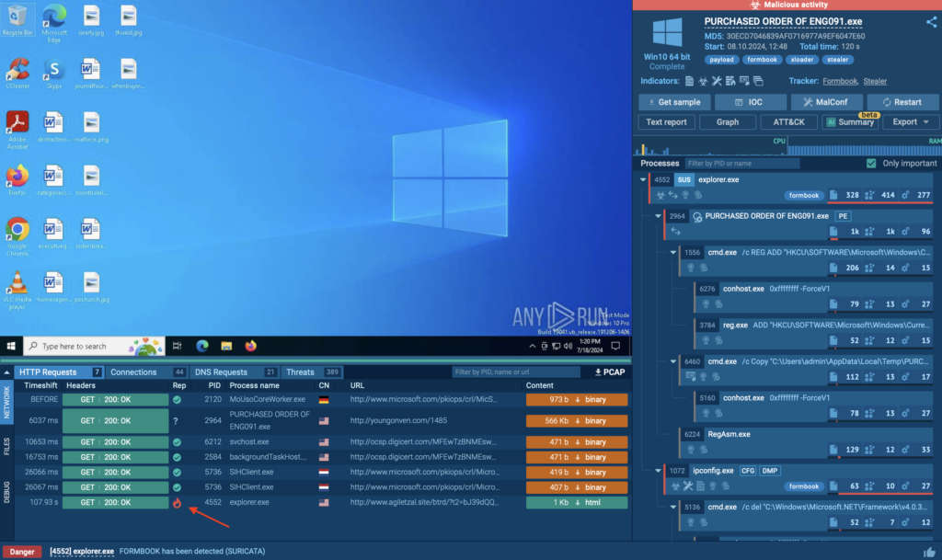Screen dimensions: 942x560
Task: Collapse the cmd.exe 1556 process node
Action: 672,253
